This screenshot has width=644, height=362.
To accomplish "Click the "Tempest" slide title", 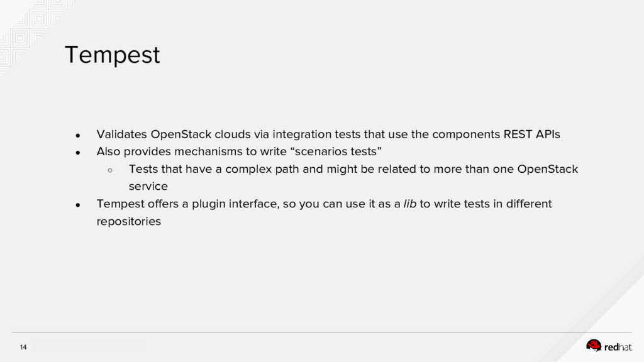I will pos(112,56).
